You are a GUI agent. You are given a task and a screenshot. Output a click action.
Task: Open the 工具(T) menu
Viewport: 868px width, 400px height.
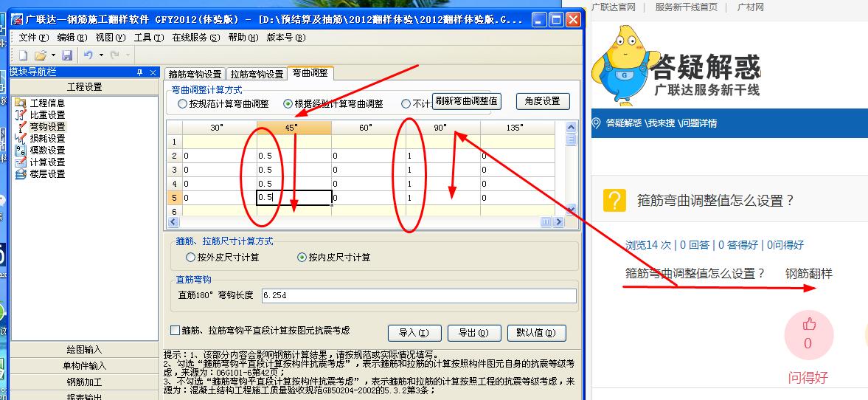click(148, 38)
